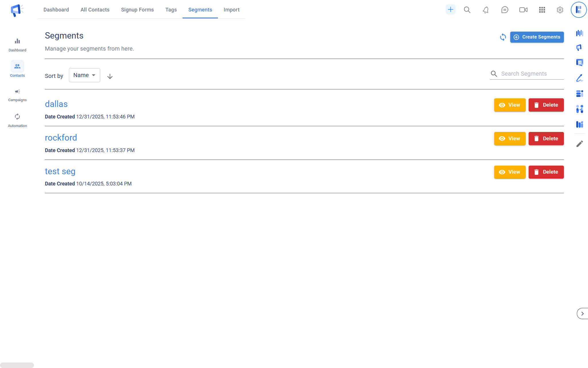The width and height of the screenshot is (588, 368).
Task: Open the Sort by Name dropdown
Action: pos(84,75)
